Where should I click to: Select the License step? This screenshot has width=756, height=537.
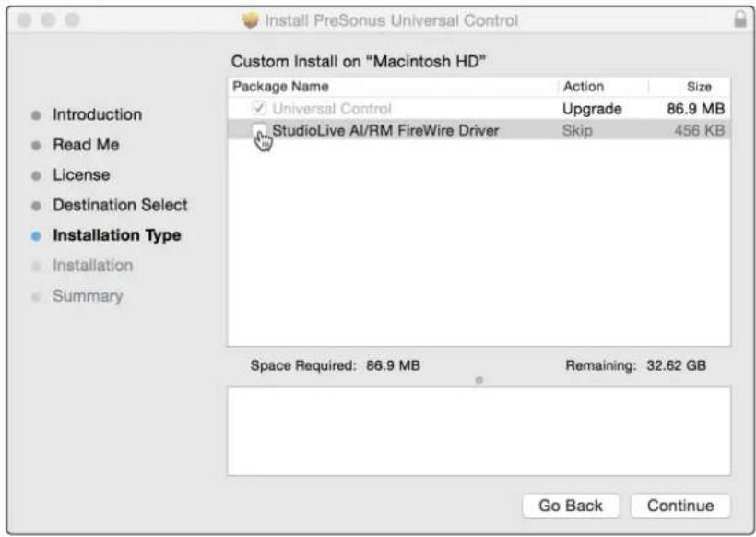point(81,174)
